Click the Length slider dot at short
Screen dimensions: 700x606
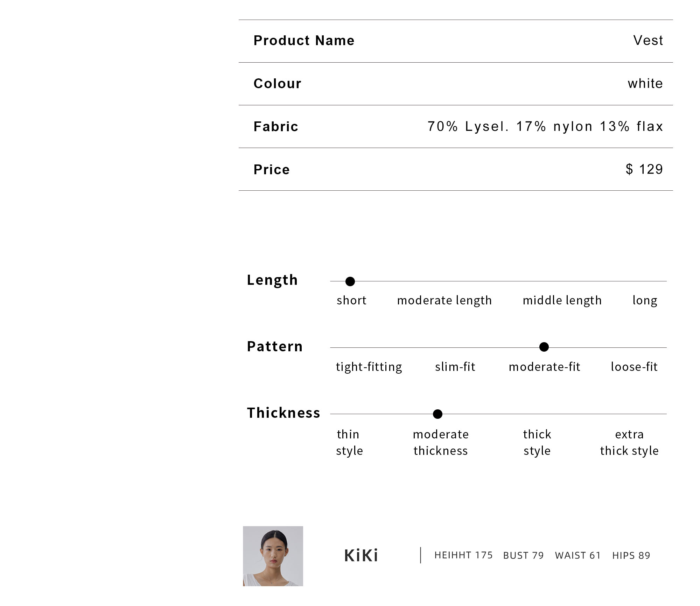(x=350, y=281)
